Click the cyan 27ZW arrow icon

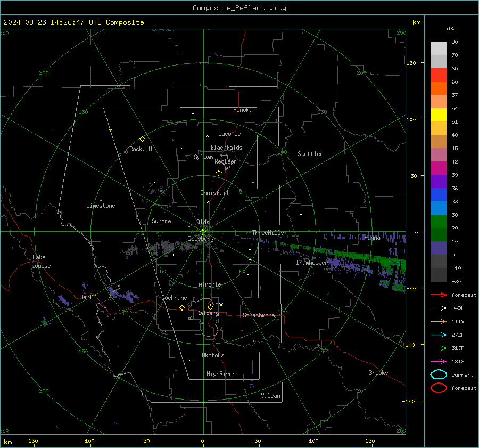click(x=439, y=335)
